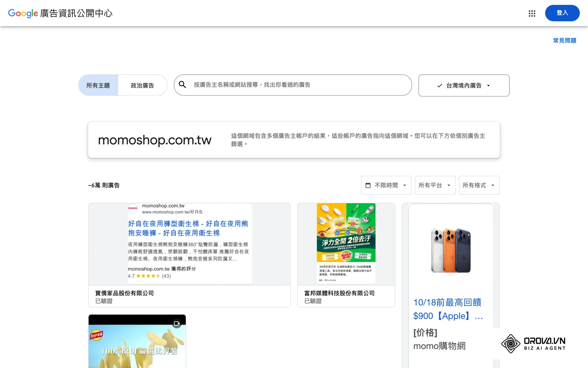Click the video format icon on Lay's ad
The width and height of the screenshot is (588, 368).
tap(177, 323)
